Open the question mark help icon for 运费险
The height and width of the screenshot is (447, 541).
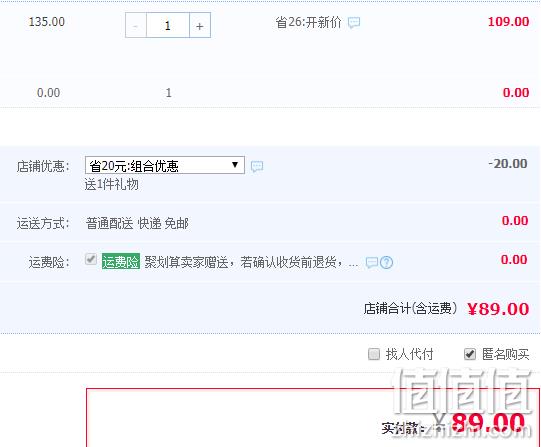(386, 262)
